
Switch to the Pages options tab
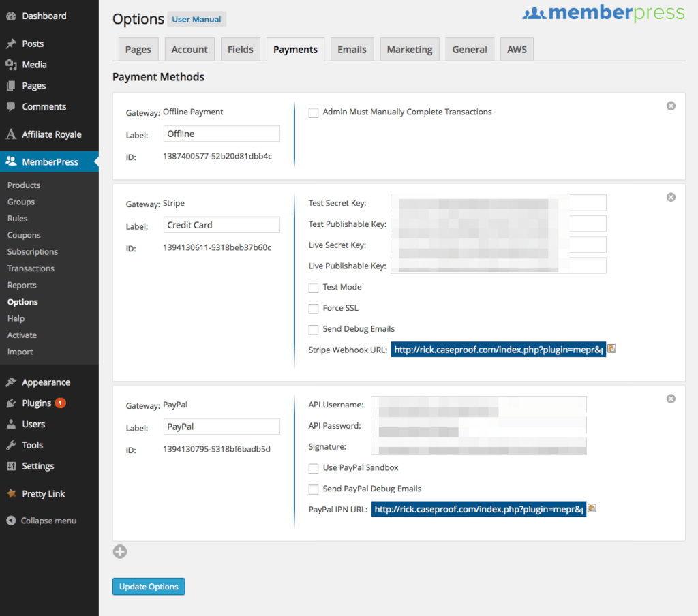point(138,50)
